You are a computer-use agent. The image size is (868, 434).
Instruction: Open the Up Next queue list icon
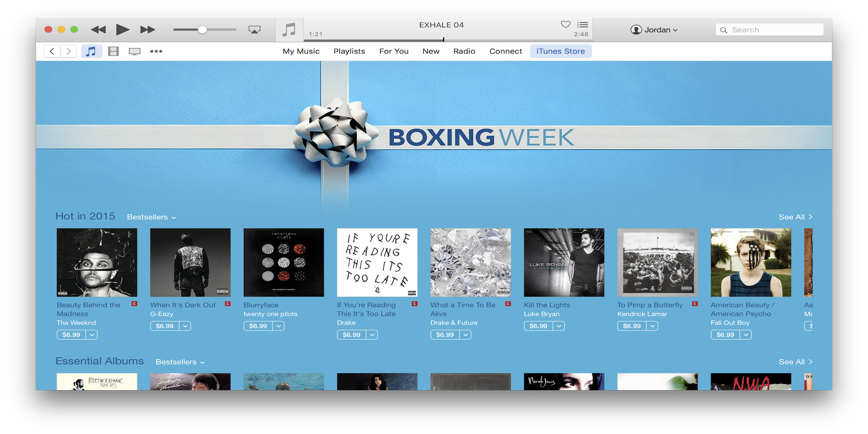(582, 24)
